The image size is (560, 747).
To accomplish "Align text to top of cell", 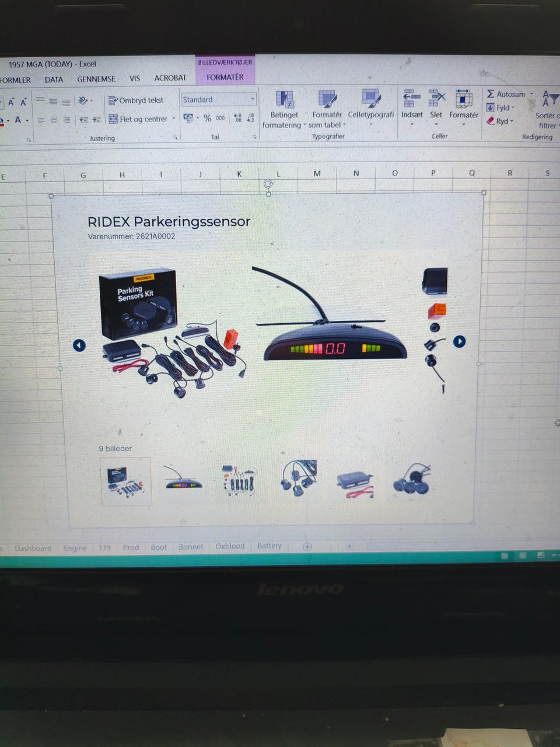I will tap(40, 100).
